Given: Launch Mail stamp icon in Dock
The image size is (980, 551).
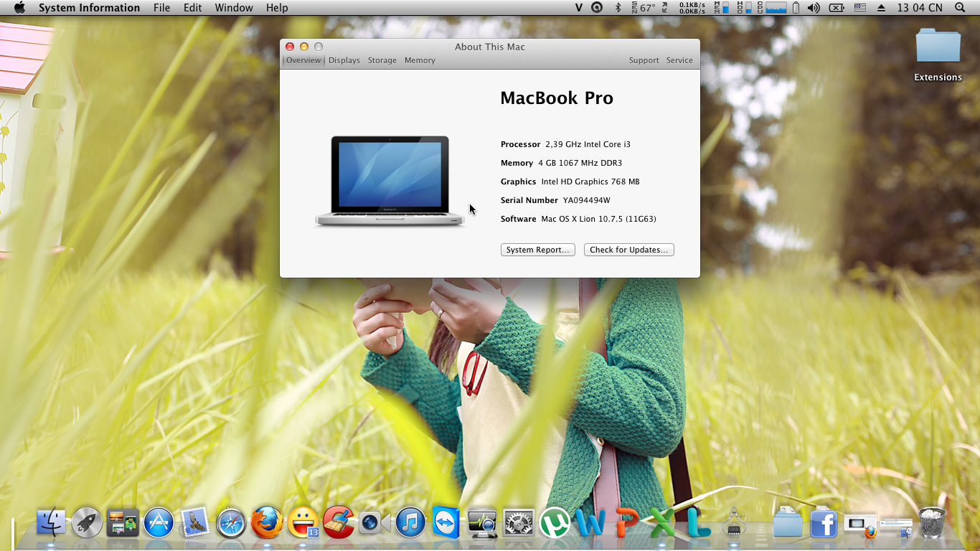Looking at the screenshot, I should click(194, 522).
